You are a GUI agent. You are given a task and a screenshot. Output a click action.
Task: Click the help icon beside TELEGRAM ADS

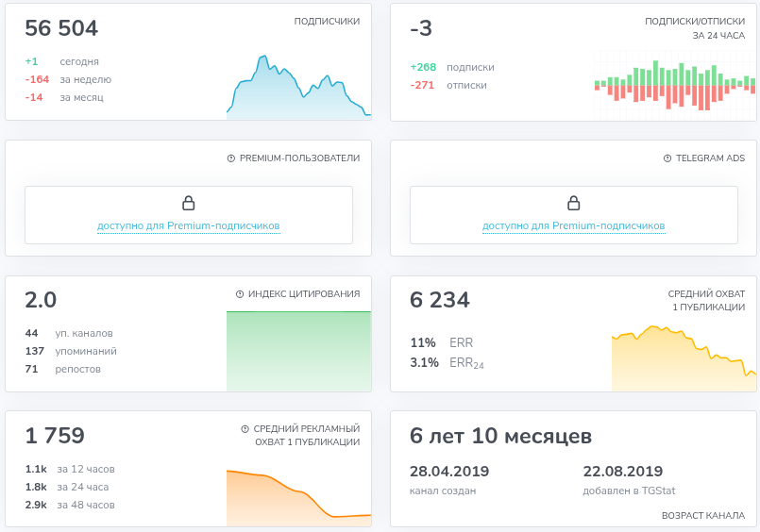point(667,158)
